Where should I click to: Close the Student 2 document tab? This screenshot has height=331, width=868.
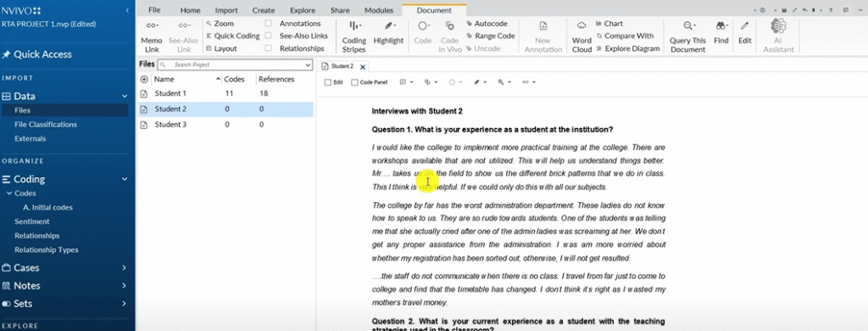click(x=363, y=66)
